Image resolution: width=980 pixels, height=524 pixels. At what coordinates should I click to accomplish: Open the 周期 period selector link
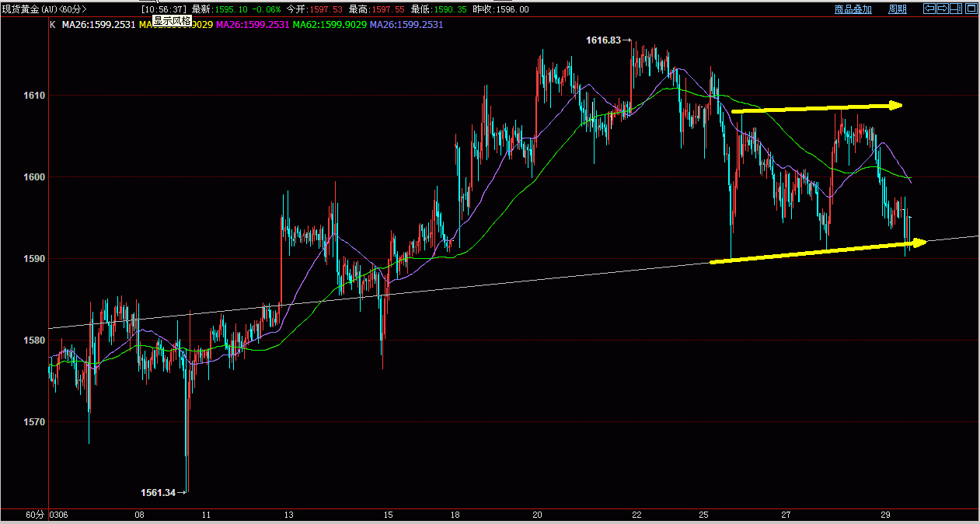pyautogui.click(x=898, y=9)
